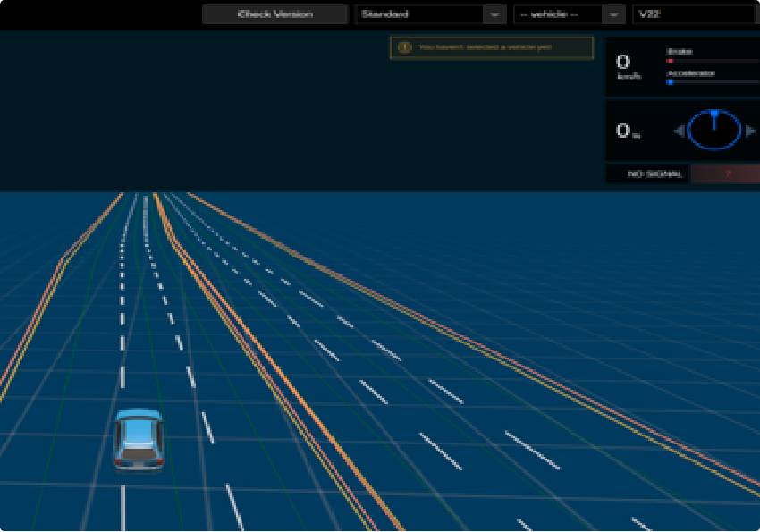Click the NO SIGNAL traffic light label
The height and width of the screenshot is (532, 760).
(x=654, y=174)
